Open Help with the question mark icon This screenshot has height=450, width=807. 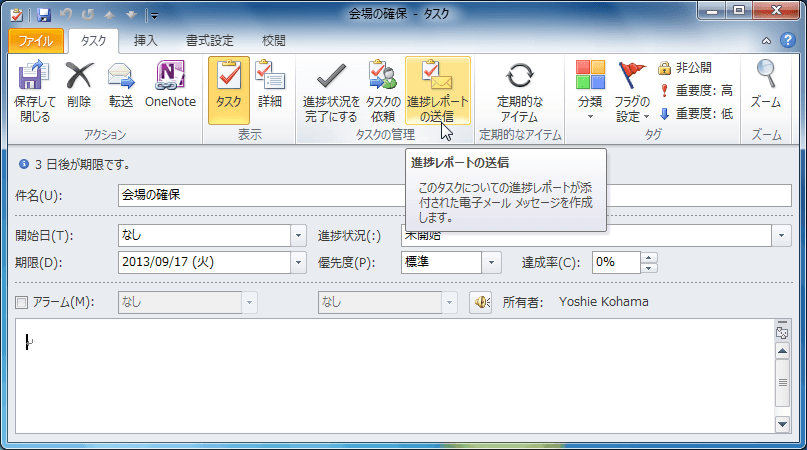coord(787,40)
